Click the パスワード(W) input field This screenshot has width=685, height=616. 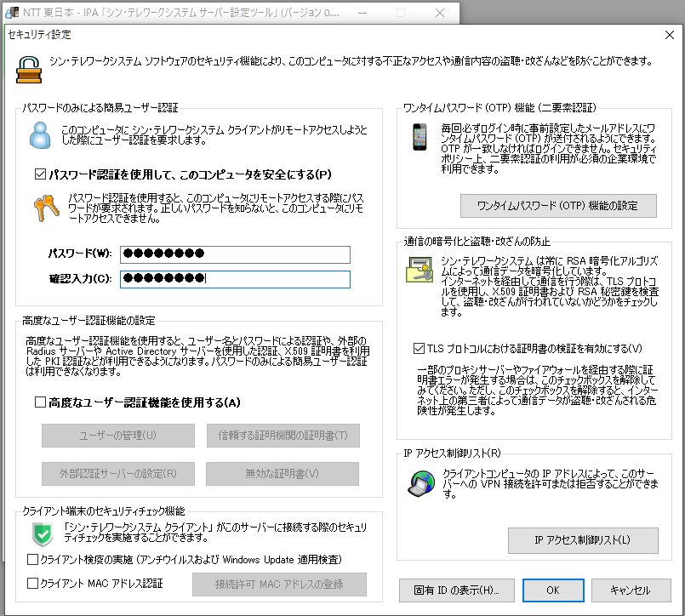[235, 254]
